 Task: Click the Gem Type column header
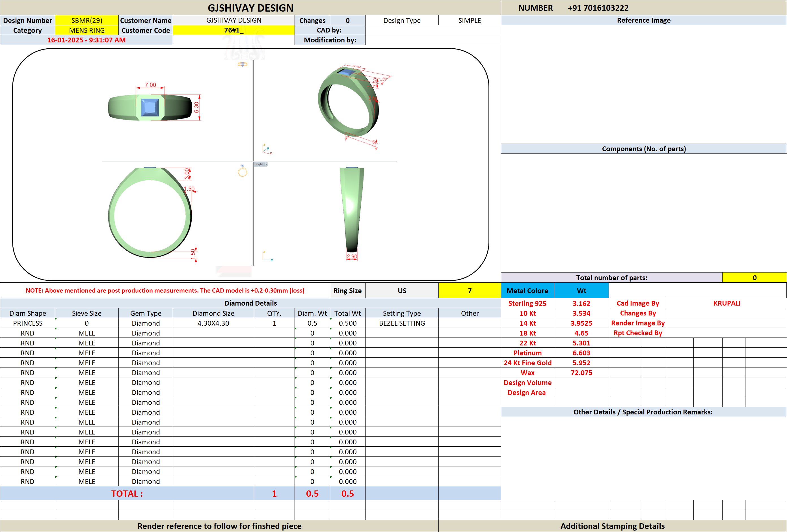tap(146, 313)
